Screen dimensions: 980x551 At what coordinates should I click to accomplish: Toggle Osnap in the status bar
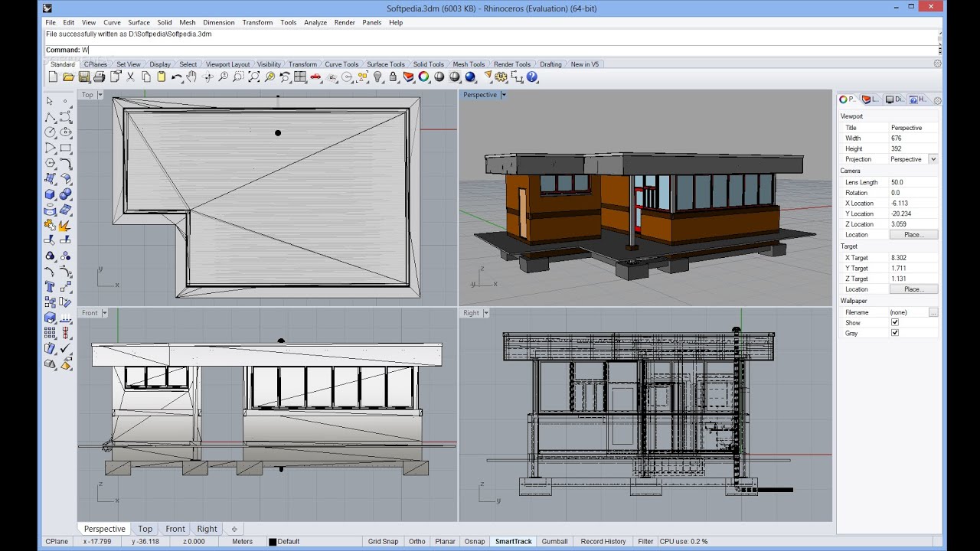click(475, 542)
